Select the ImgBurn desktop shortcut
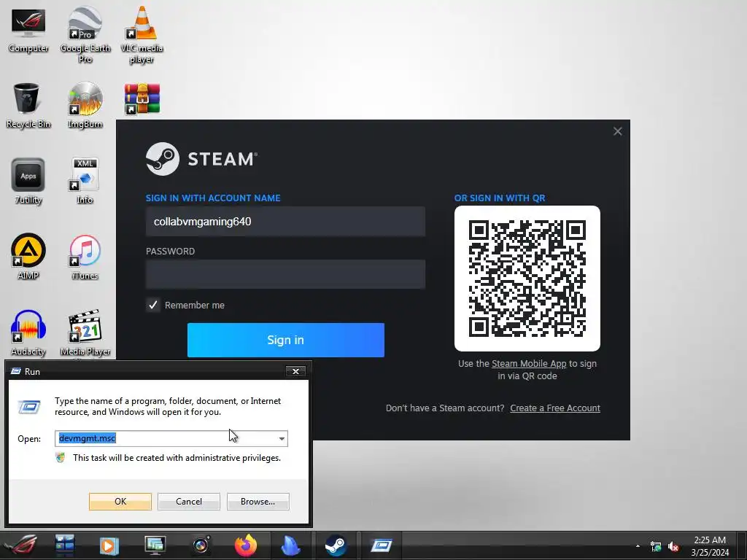The image size is (747, 560). pyautogui.click(x=85, y=106)
